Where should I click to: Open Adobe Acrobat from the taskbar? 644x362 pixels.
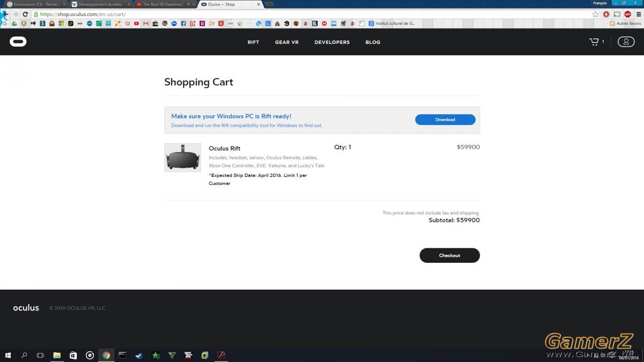tap(221, 355)
